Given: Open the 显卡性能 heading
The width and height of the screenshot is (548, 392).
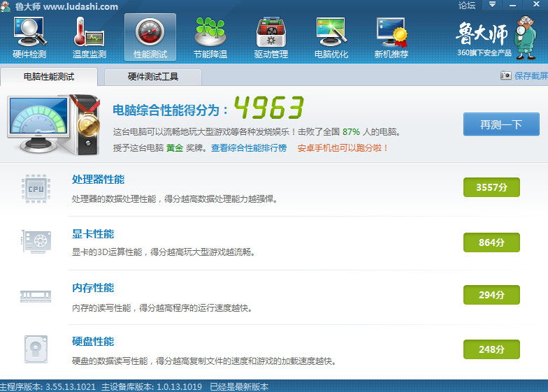Looking at the screenshot, I should [93, 234].
